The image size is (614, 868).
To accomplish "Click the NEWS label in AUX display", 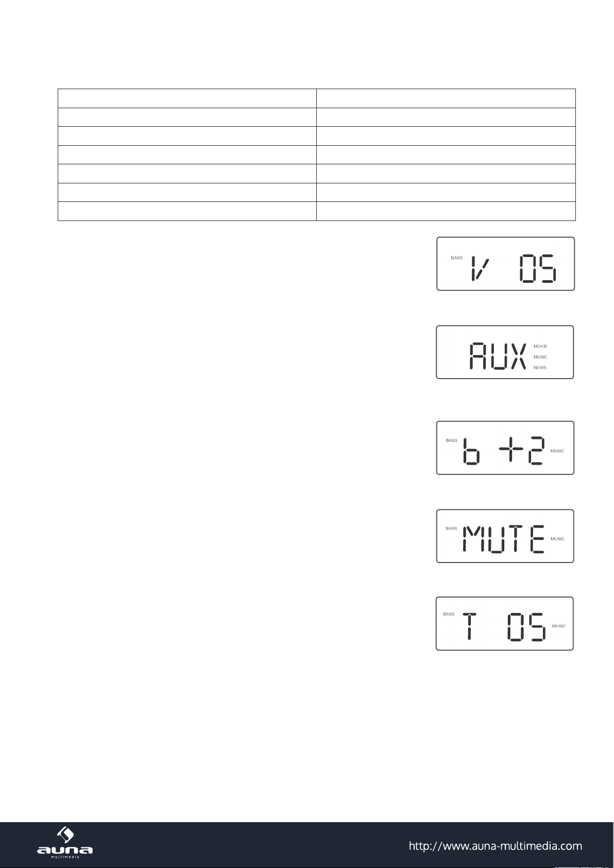I will 540,368.
